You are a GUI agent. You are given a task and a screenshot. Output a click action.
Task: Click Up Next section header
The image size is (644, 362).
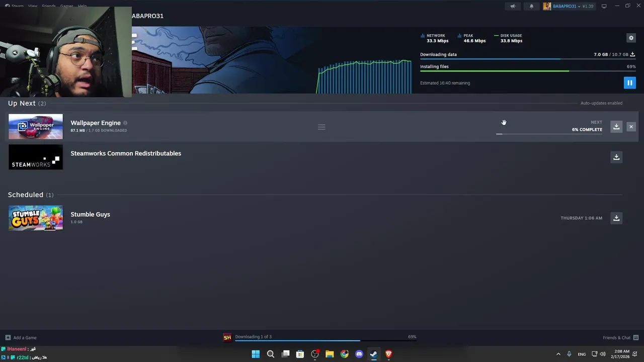pos(27,103)
